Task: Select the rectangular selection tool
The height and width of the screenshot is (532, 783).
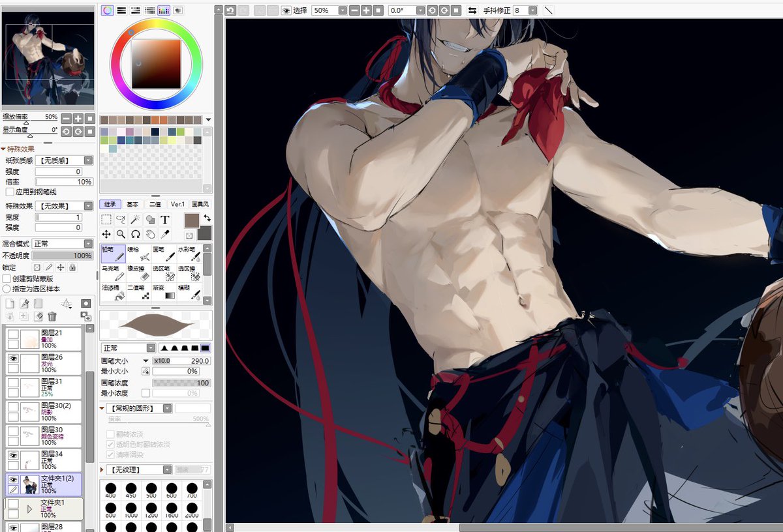Action: click(x=106, y=220)
